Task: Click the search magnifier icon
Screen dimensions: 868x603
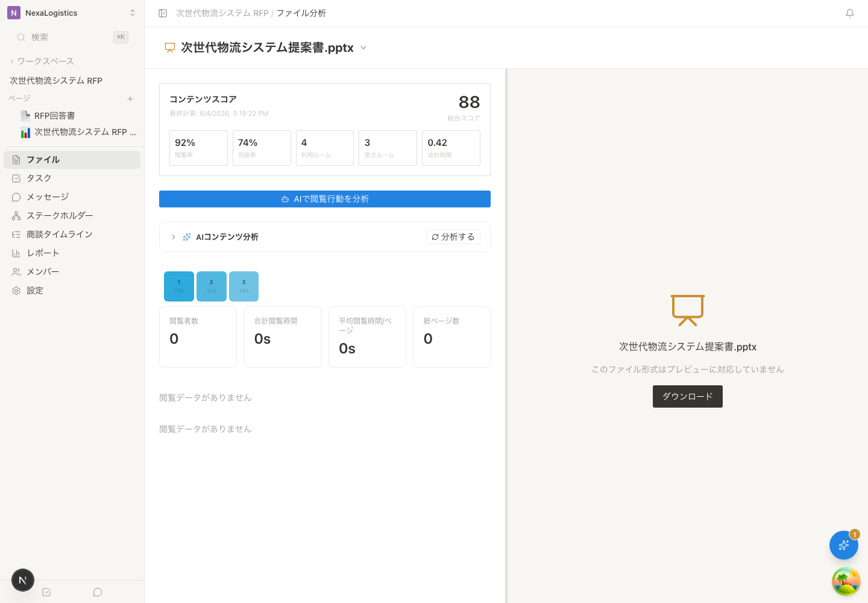Action: 21,37
